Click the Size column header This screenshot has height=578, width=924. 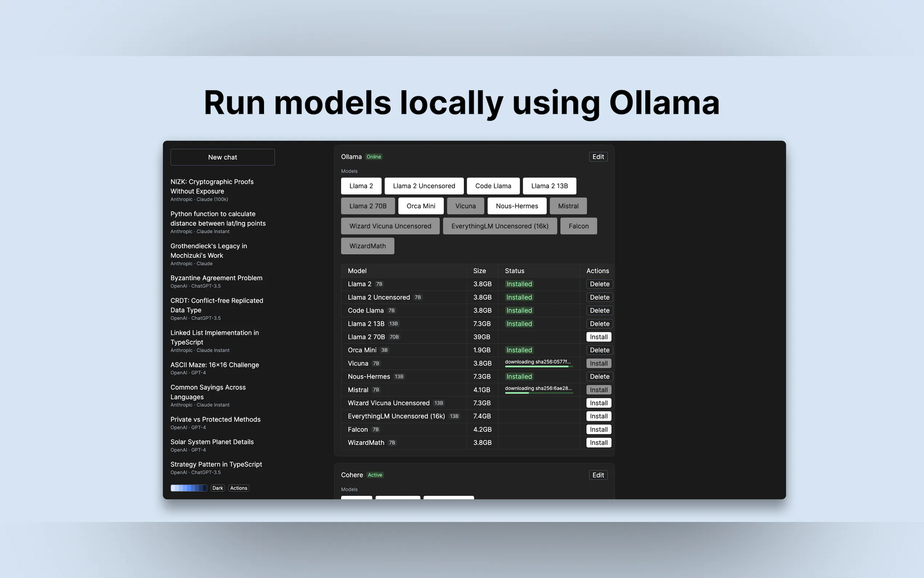click(x=480, y=271)
